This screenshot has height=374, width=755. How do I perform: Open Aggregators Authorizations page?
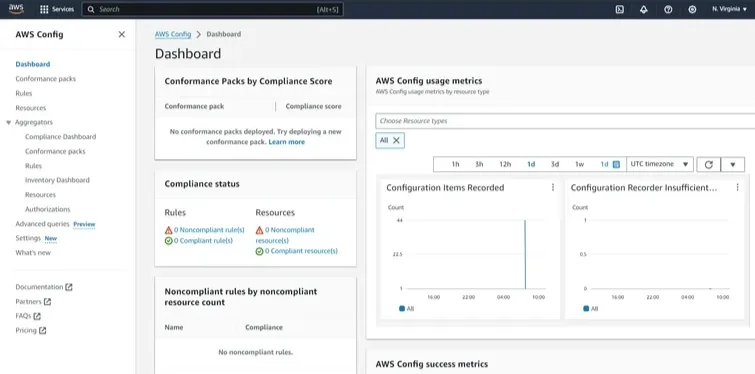pyautogui.click(x=48, y=209)
